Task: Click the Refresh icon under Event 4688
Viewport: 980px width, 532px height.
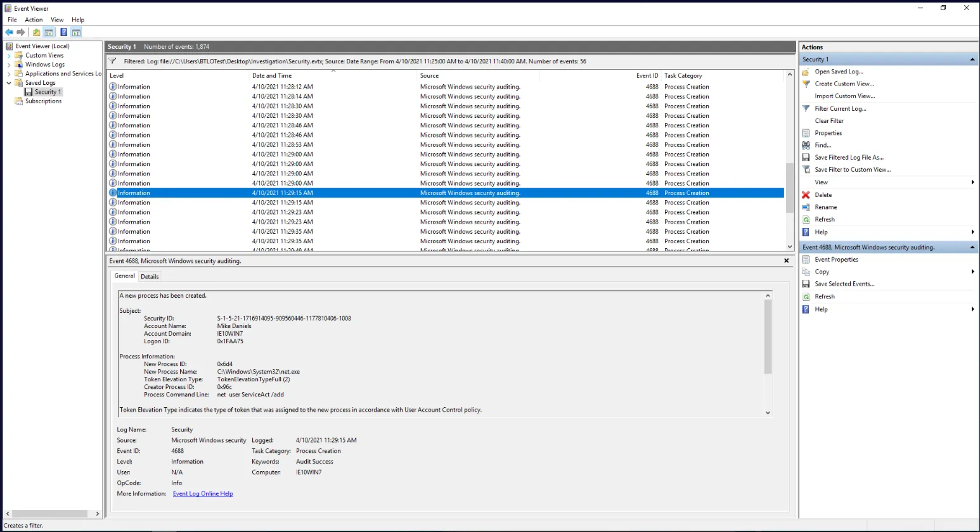Action: (x=806, y=297)
